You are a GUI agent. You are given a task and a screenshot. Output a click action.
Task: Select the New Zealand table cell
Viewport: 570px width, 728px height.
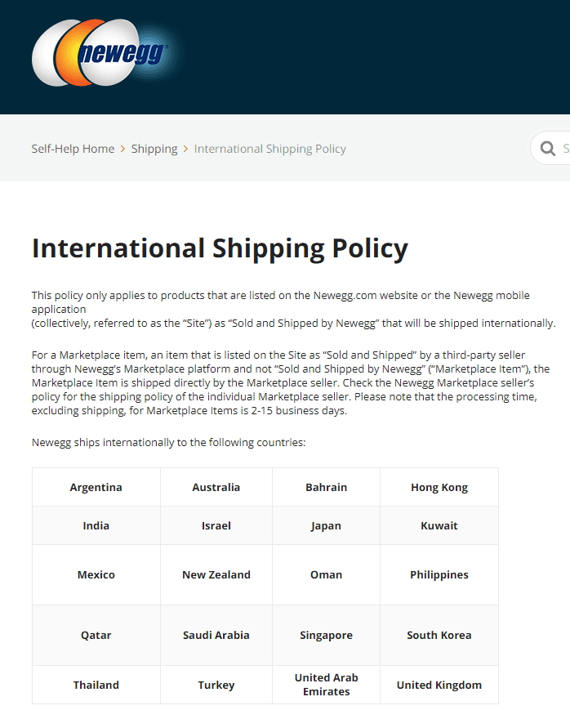point(216,574)
